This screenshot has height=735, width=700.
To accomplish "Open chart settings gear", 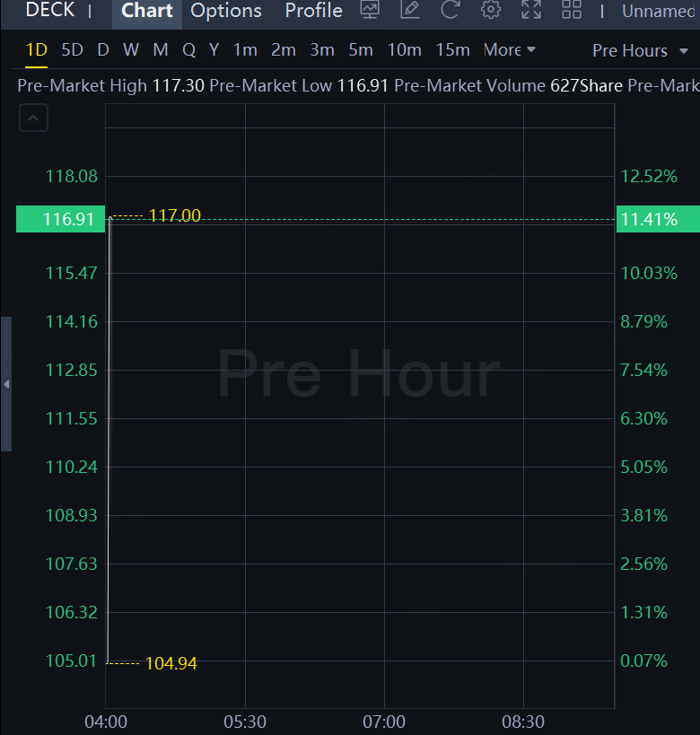I will point(490,11).
